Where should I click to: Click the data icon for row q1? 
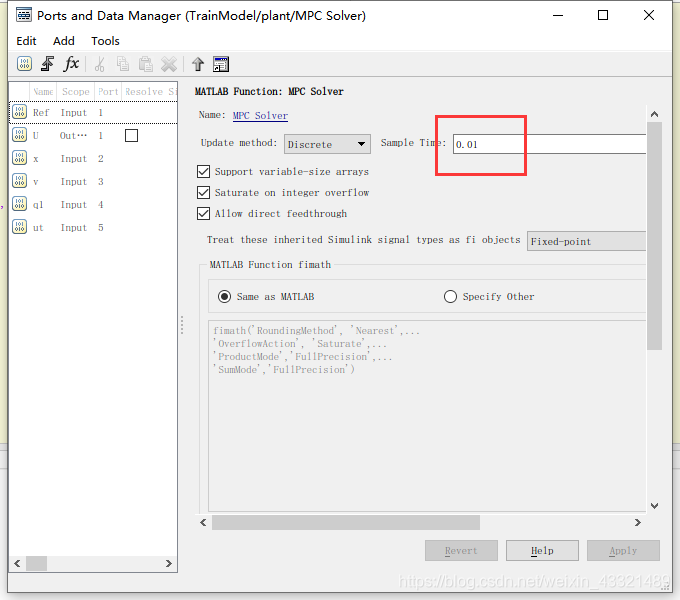click(20, 204)
